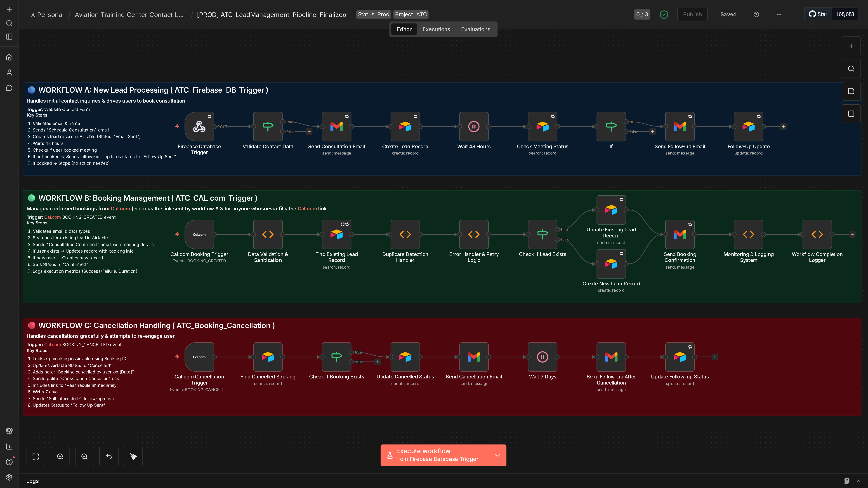868x488 pixels.
Task: Select the Update Cancelled Status node
Action: pos(405,357)
